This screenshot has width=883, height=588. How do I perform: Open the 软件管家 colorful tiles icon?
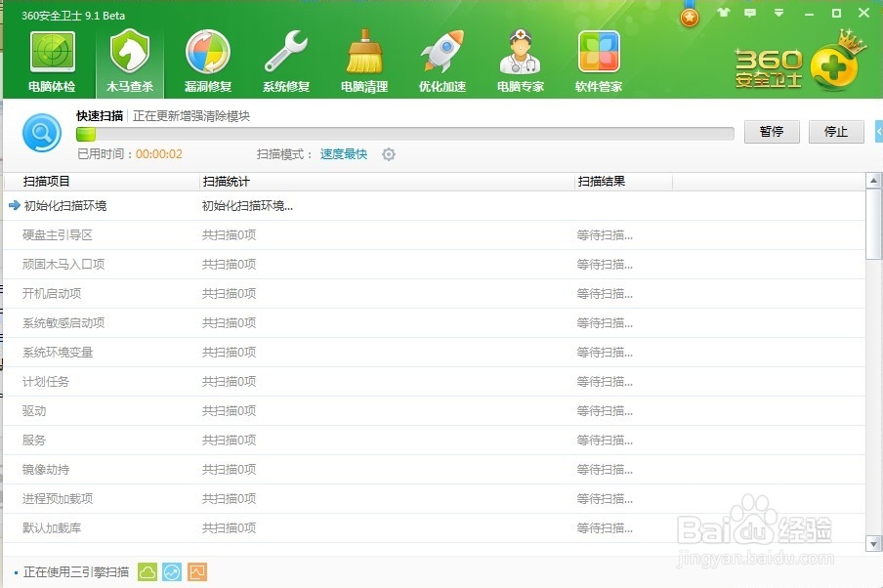click(599, 52)
